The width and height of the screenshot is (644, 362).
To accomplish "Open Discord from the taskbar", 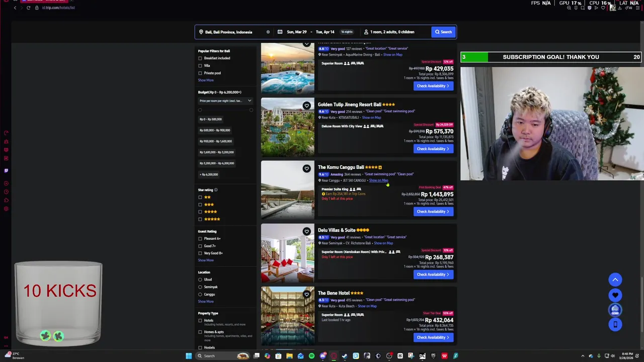I will coord(323,356).
